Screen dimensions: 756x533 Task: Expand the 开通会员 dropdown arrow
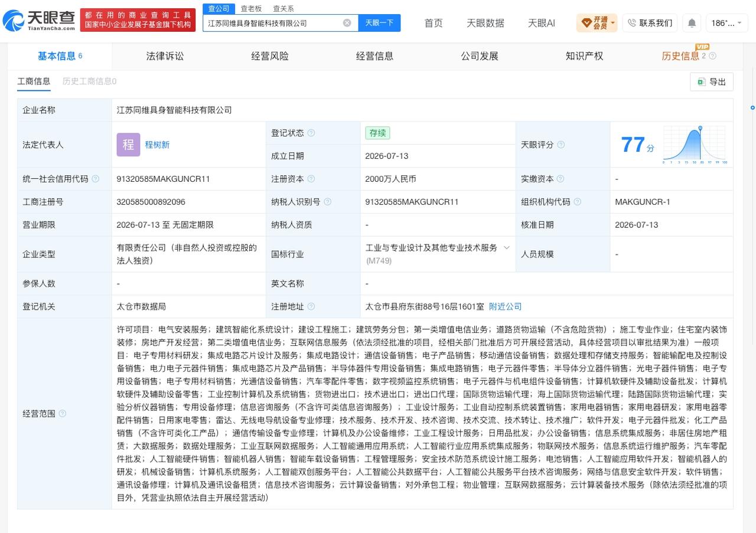click(x=612, y=24)
